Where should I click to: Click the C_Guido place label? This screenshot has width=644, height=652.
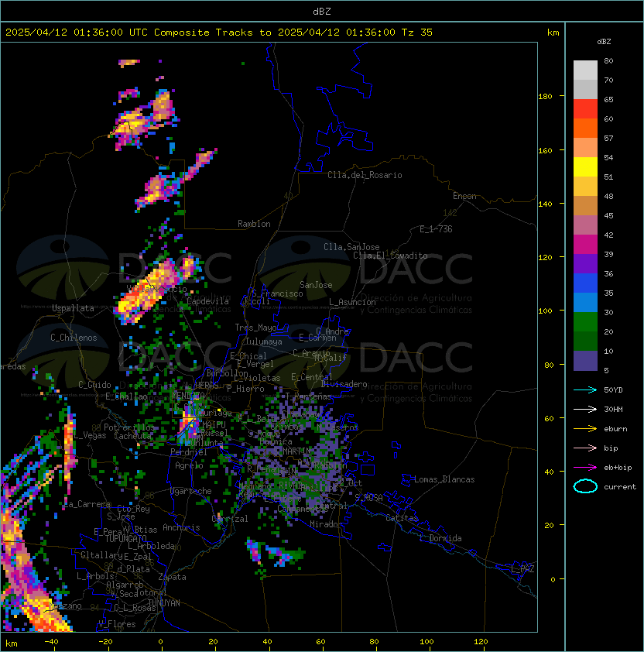pyautogui.click(x=94, y=385)
